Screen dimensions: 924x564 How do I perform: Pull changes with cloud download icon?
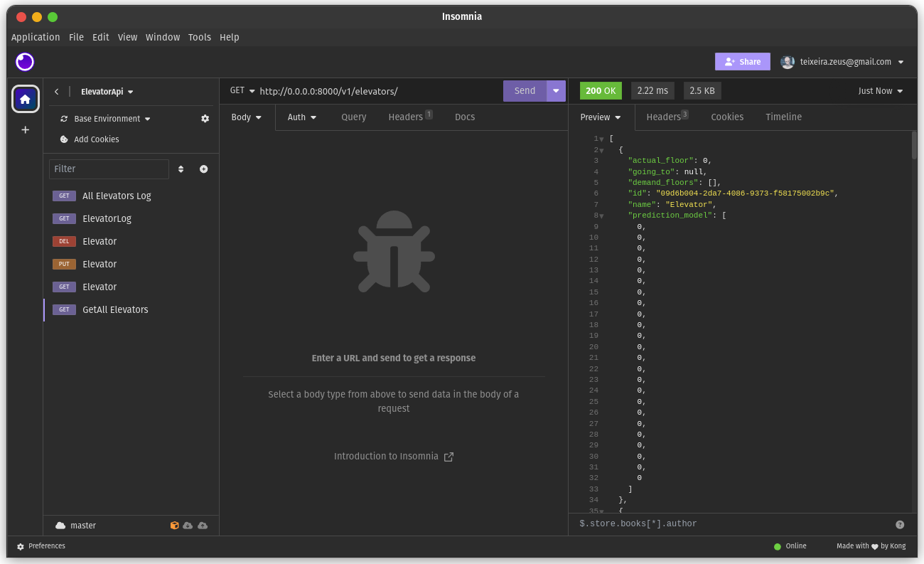pyautogui.click(x=188, y=526)
